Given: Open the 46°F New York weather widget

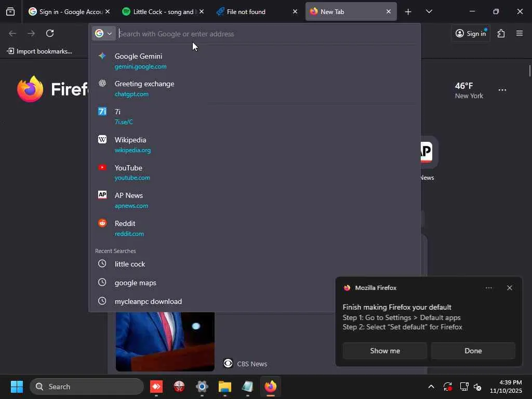Looking at the screenshot, I should (469, 90).
